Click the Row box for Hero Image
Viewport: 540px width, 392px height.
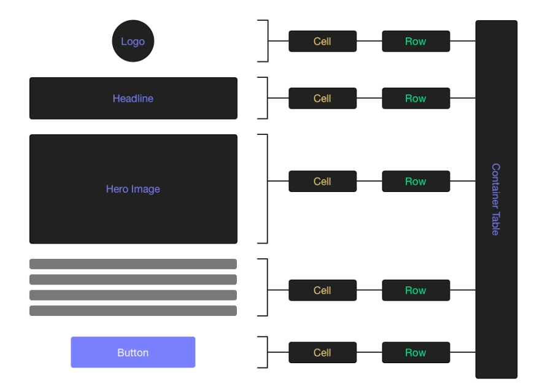click(x=415, y=182)
